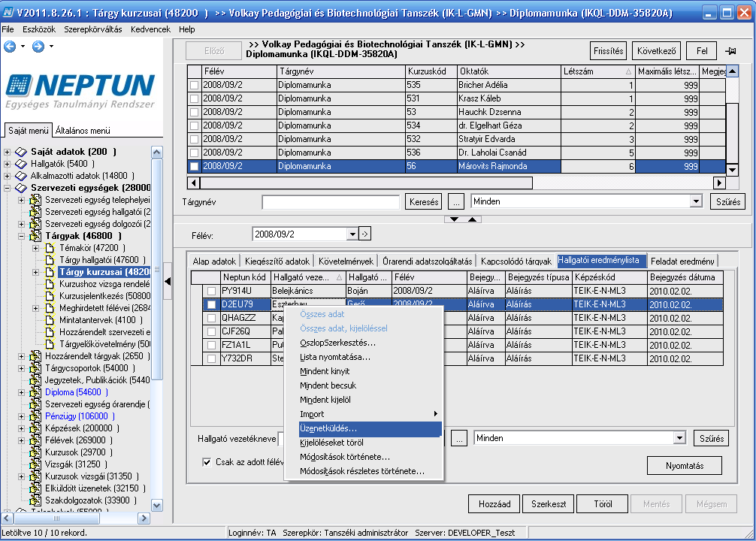Click the Hozzáad button

pos(494,504)
